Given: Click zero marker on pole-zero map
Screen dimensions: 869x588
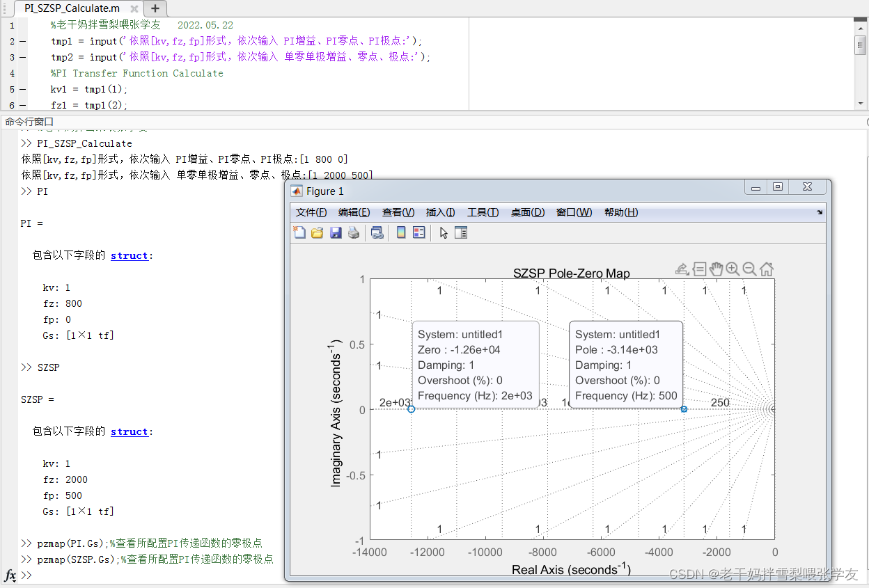Looking at the screenshot, I should click(x=412, y=409).
